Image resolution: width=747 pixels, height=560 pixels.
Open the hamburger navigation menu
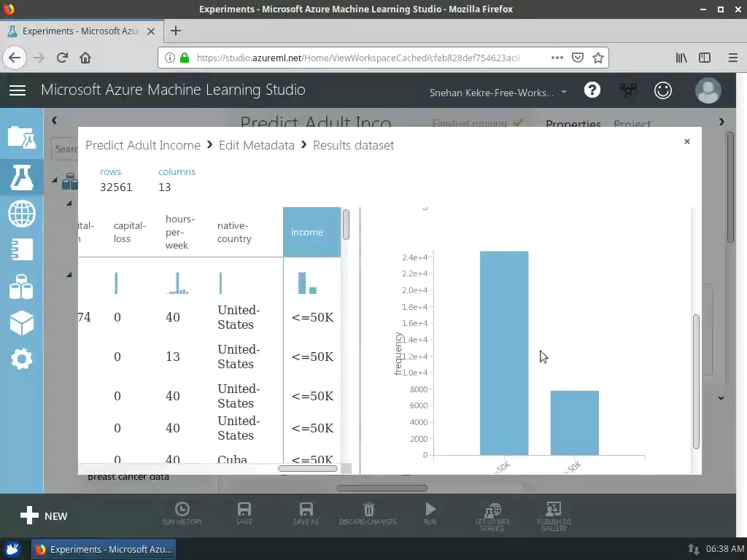coord(18,90)
